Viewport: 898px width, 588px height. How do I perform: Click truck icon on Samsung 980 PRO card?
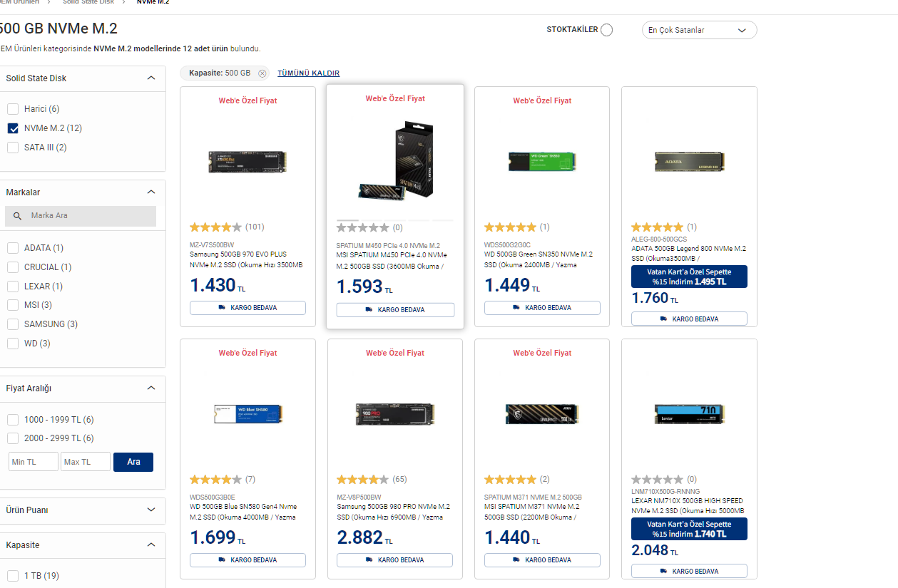(x=369, y=560)
